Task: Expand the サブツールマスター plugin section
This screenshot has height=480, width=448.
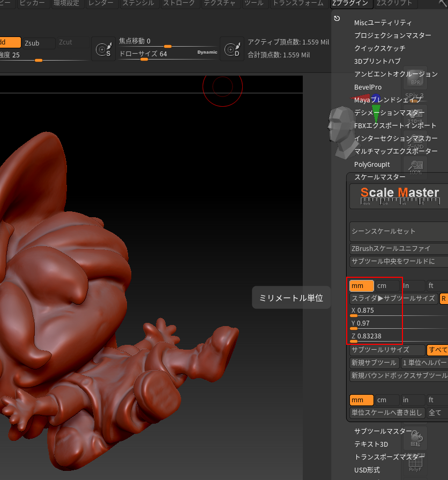Action: coord(383,431)
